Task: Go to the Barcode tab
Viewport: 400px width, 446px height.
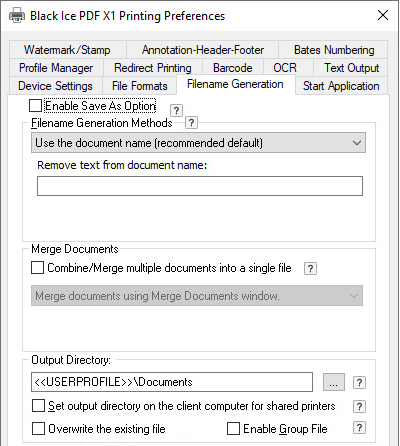Action: click(233, 68)
